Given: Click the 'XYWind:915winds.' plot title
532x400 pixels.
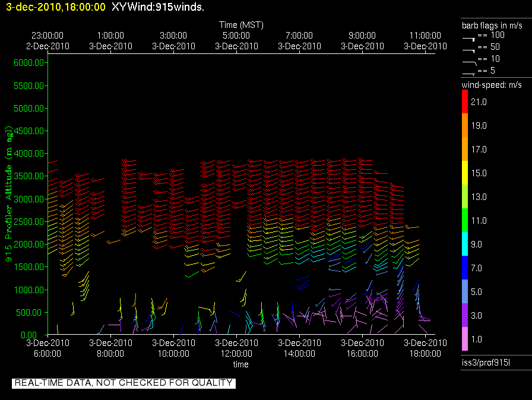Looking at the screenshot, I should [x=158, y=7].
